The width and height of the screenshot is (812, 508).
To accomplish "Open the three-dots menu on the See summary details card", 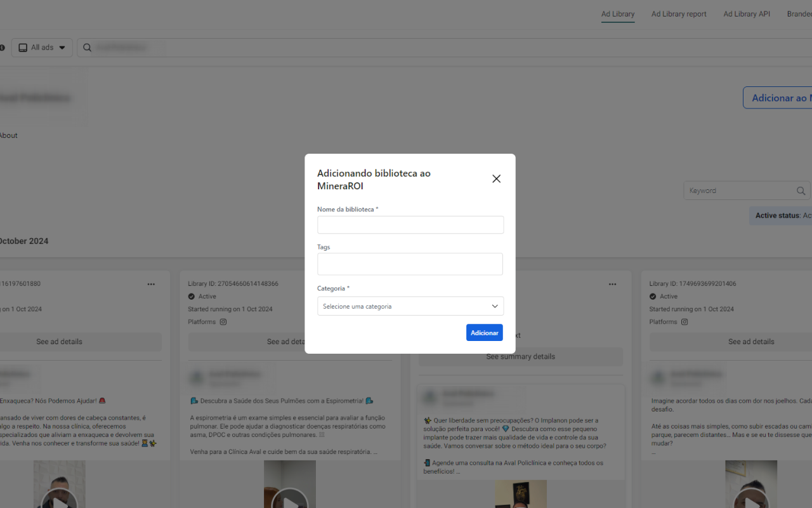I will click(x=612, y=284).
